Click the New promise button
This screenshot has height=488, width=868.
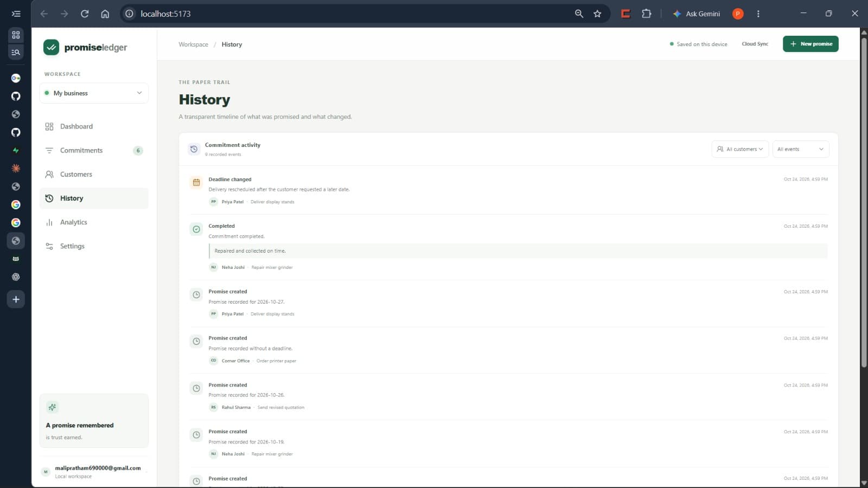(x=810, y=44)
